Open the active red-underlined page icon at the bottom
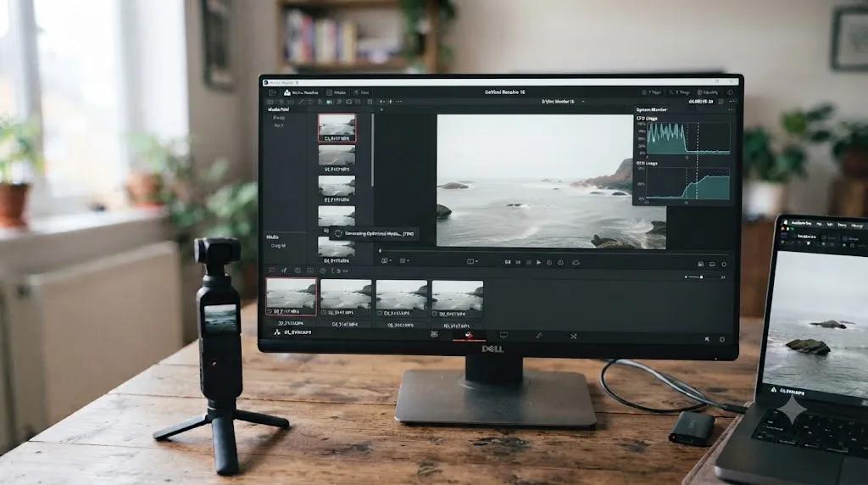 coord(468,335)
